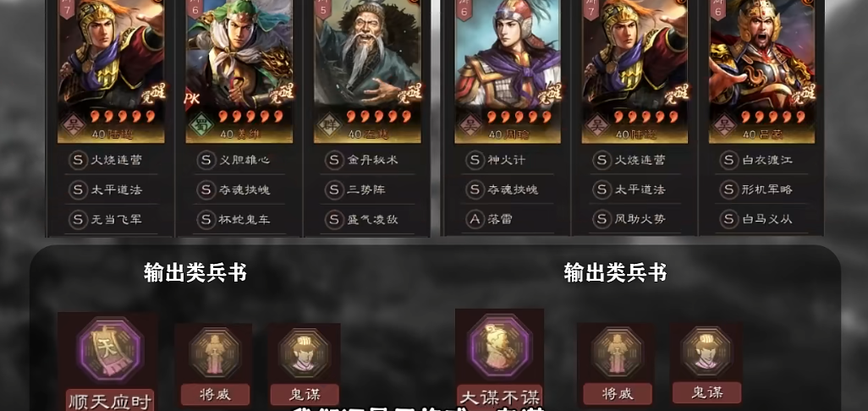Click the 将威 icon beside 顺天应时

pos(214,353)
